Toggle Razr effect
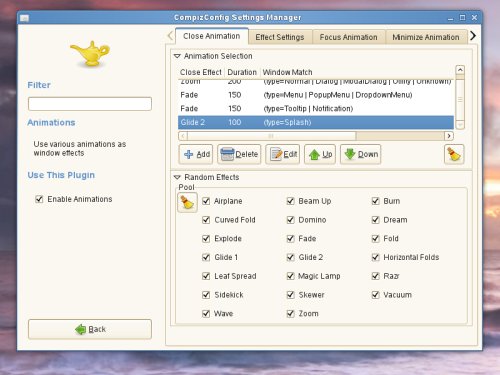500x375 pixels. 375,276
